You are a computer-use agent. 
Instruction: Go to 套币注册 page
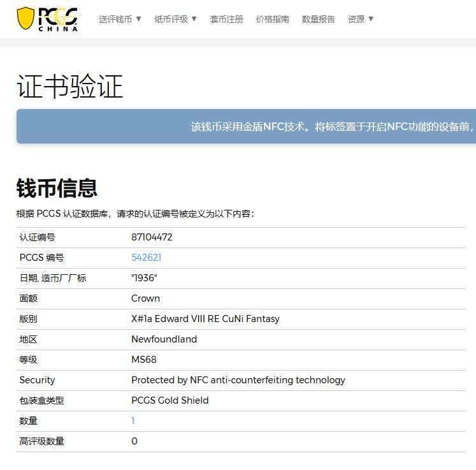tap(226, 19)
